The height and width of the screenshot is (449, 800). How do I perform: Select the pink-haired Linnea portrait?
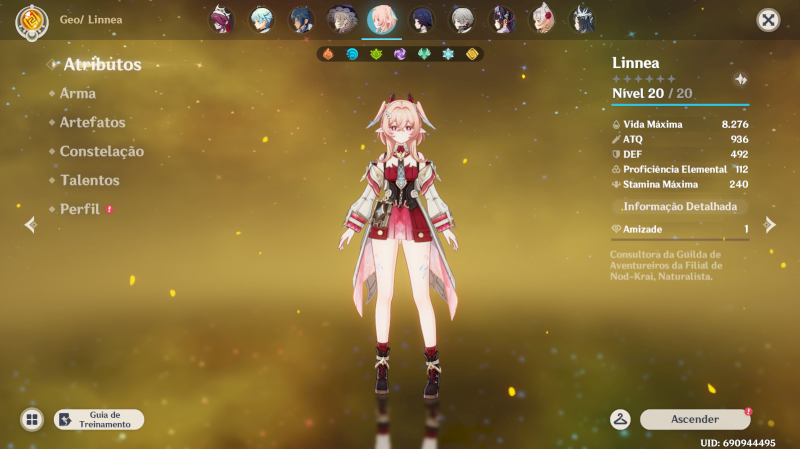coord(382,19)
